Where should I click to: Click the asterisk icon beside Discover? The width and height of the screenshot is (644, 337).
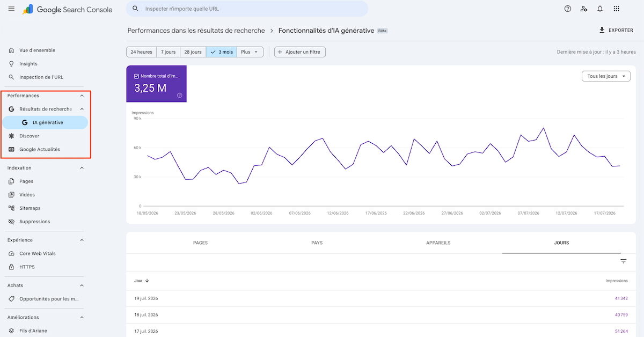click(11, 136)
